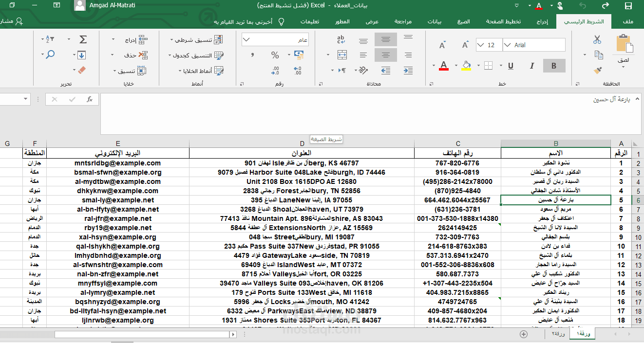The image size is (644, 343).
Task: Toggle Italic formatting
Action: coord(532,66)
